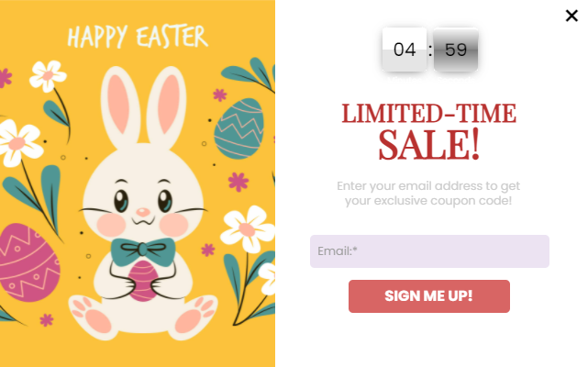
Task: Focus the Email input field
Action: click(x=429, y=251)
